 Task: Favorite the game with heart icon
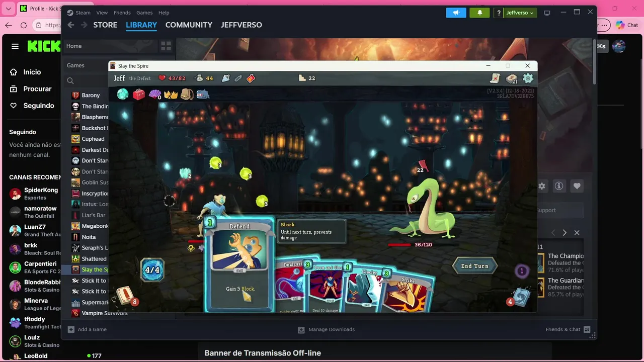pos(577,186)
